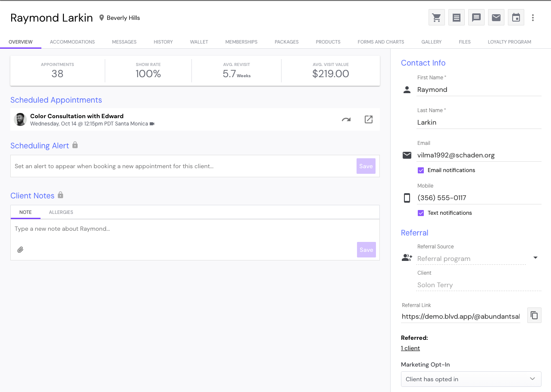Image resolution: width=551 pixels, height=392 pixels.
Task: Click the new note text area
Action: pos(195,229)
